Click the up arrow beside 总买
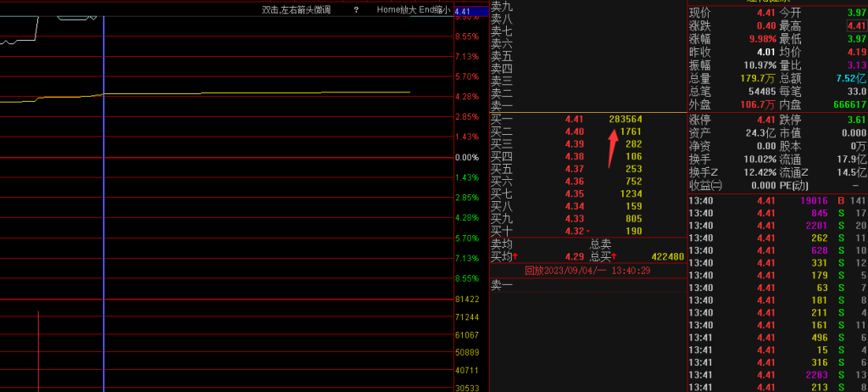 click(x=615, y=256)
